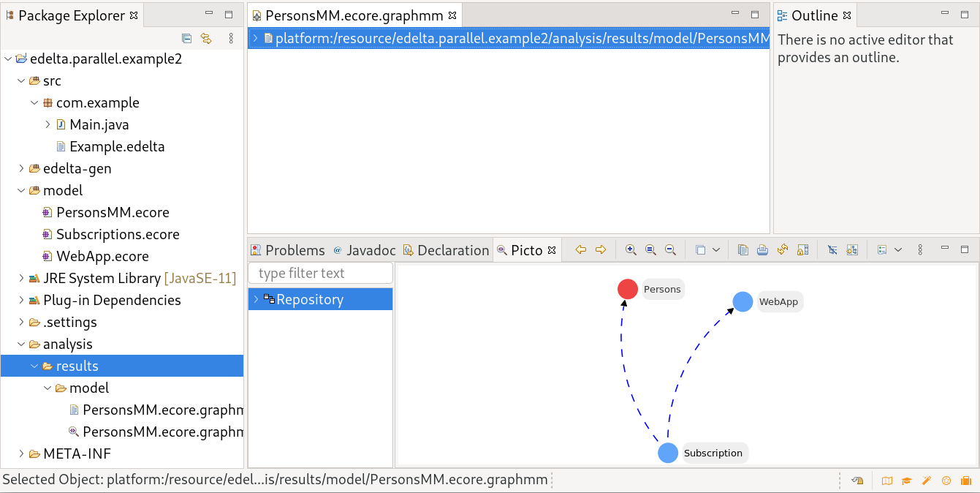
Task: Click the Subscription node in the diagram
Action: (x=668, y=452)
